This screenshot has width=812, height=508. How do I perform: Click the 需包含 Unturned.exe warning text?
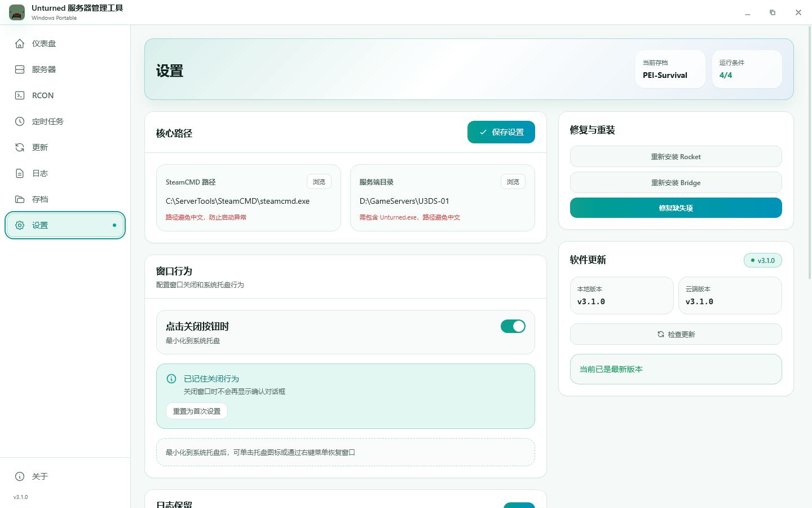[x=410, y=217]
